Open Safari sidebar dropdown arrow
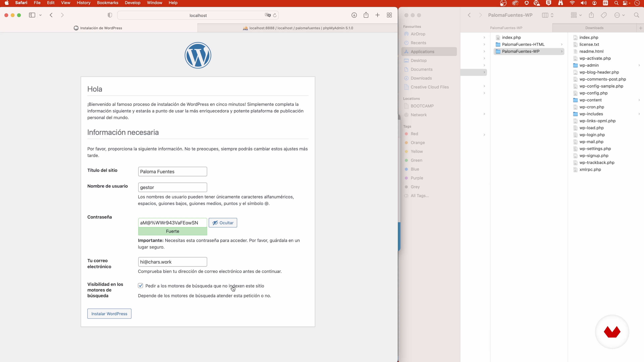 click(40, 15)
